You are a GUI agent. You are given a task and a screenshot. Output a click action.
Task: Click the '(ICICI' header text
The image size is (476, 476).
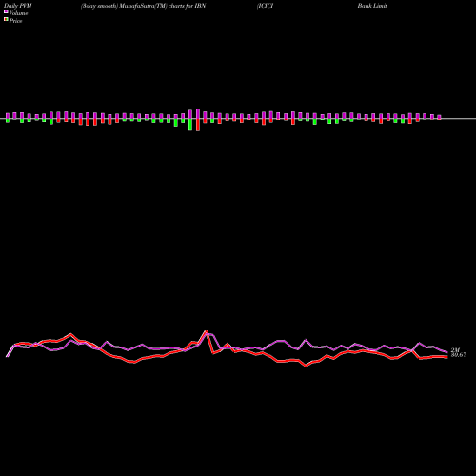265,6
